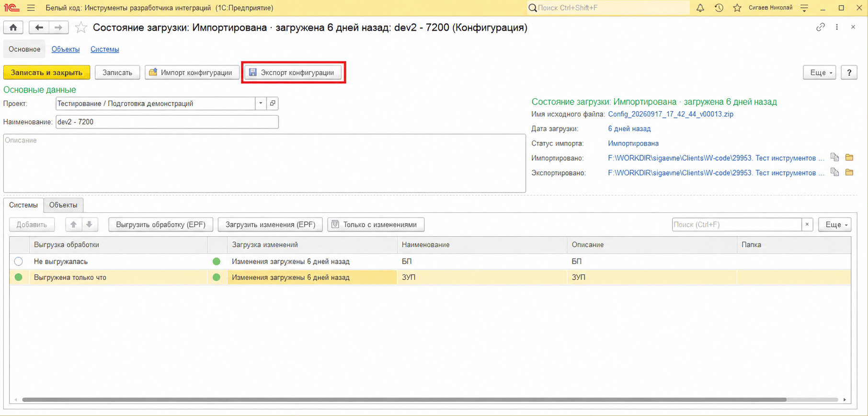Add this form to favorites star
Screen dimensions: 868x416
81,28
